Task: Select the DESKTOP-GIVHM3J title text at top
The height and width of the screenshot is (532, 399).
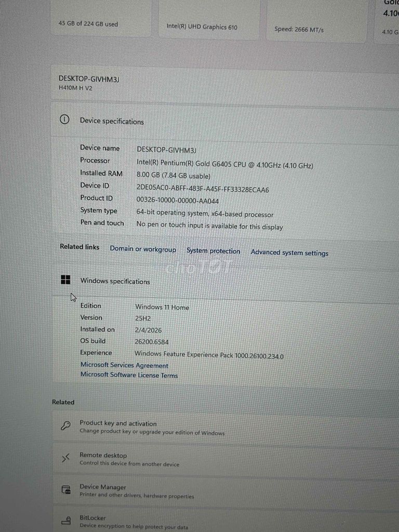Action: click(89, 79)
